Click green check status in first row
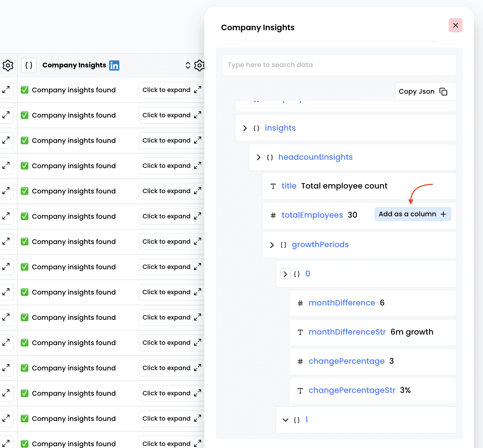Screen dimensions: 483x448 [x=25, y=90]
